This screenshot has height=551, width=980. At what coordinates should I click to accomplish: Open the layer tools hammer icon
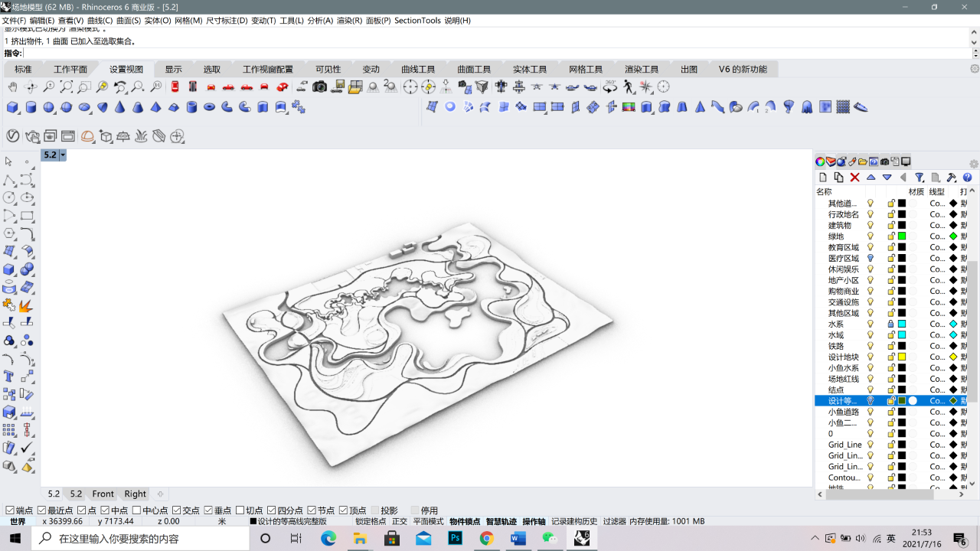(951, 178)
